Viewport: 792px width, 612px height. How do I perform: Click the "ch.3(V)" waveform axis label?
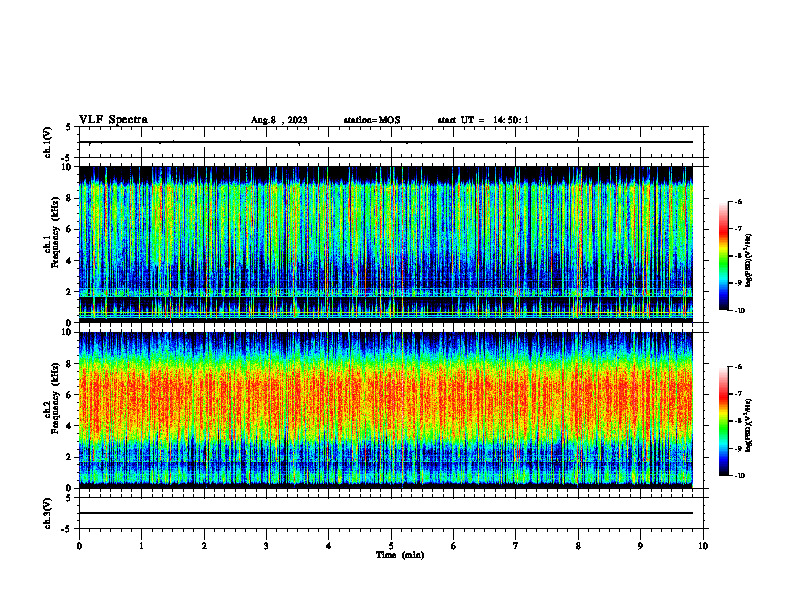(48, 513)
